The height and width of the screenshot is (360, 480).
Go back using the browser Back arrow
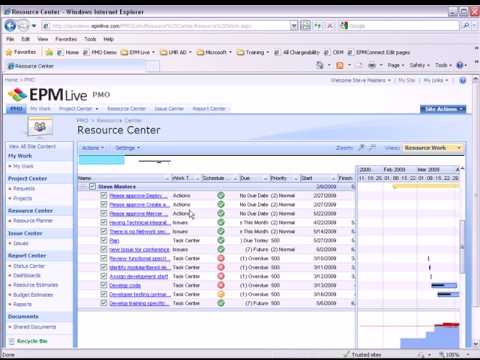click(x=10, y=25)
